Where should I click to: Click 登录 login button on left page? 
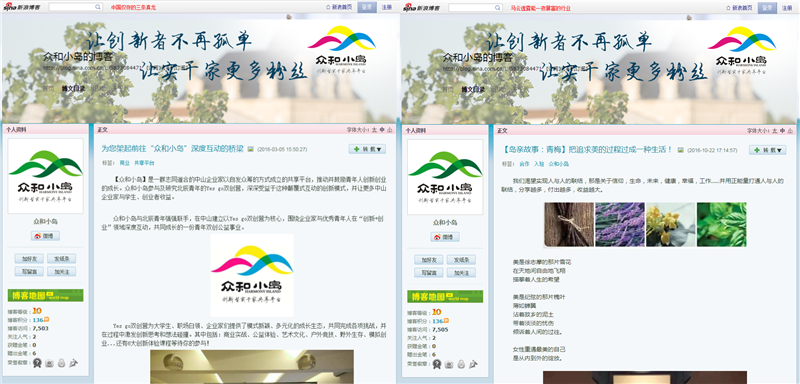(367, 8)
